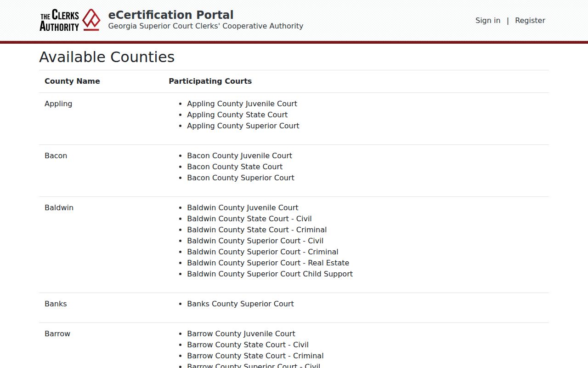Screen dimensions: 588x368
Task: Select the Baldwin county name
Action: click(59, 207)
